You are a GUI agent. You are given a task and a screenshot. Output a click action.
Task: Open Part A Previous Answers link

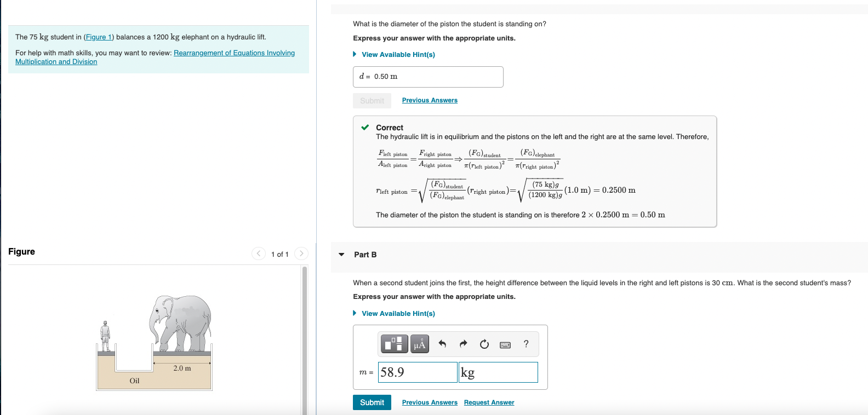coord(430,100)
